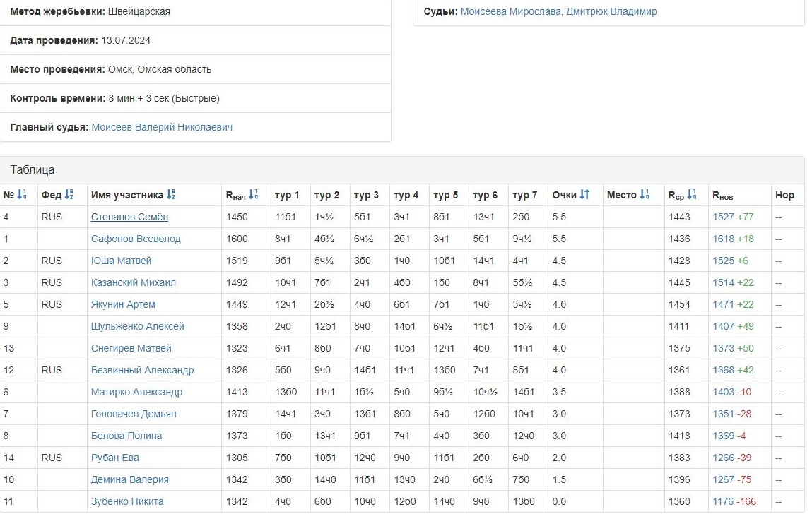The width and height of the screenshot is (812, 514).
Task: Sort table by № column icon
Action: coord(22,195)
